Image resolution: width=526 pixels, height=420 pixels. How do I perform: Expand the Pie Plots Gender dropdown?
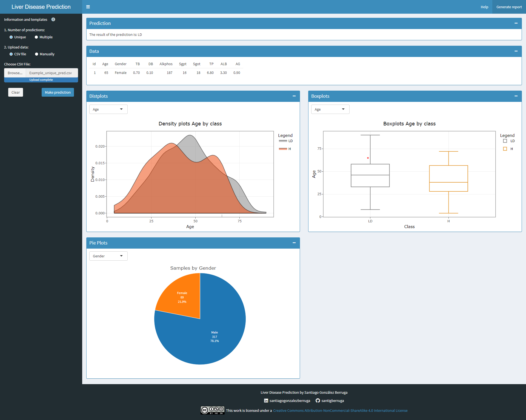click(x=108, y=256)
